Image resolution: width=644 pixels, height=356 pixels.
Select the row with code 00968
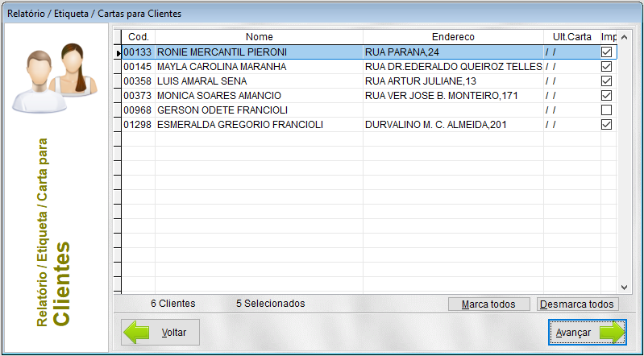[369, 110]
